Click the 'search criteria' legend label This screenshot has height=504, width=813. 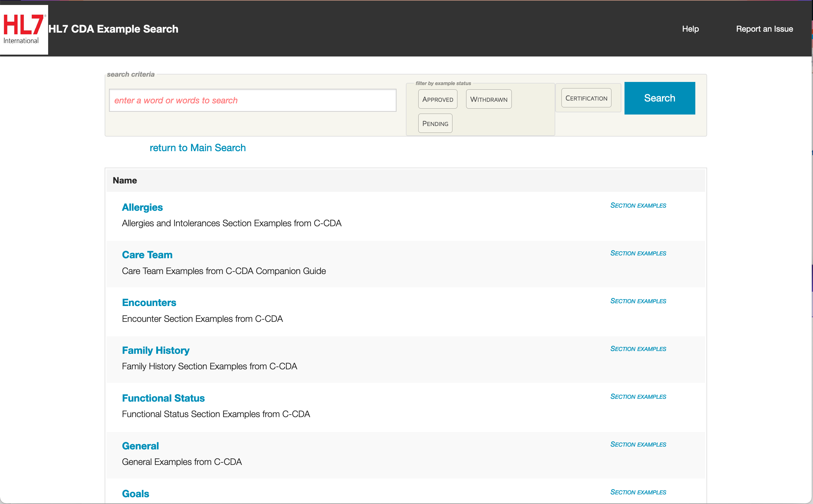[x=131, y=74]
